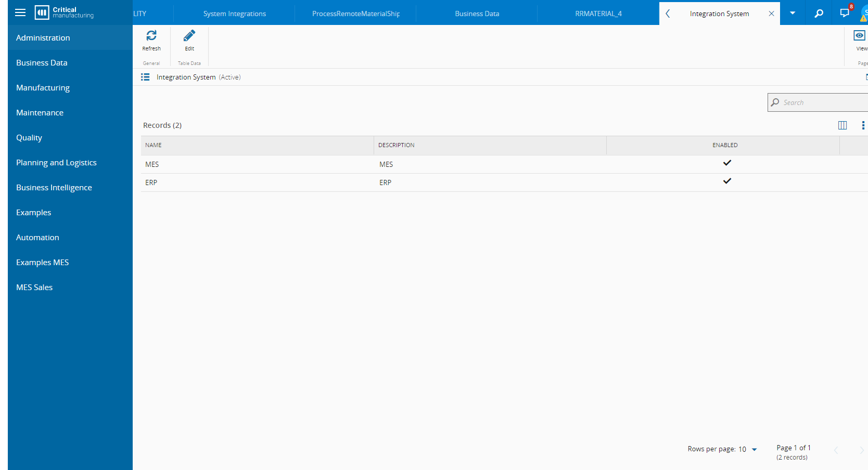The image size is (868, 470).
Task: Click the list icon beside Integration System
Action: click(x=145, y=77)
